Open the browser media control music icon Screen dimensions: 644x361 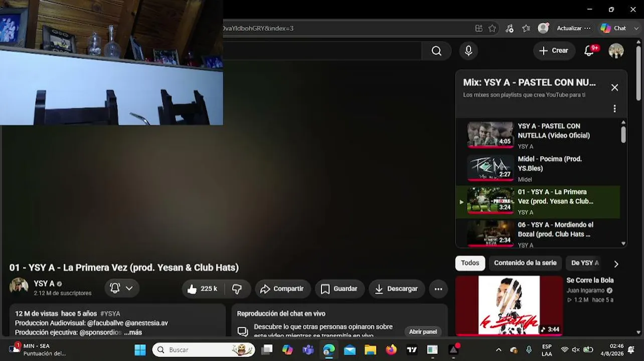pyautogui.click(x=510, y=28)
